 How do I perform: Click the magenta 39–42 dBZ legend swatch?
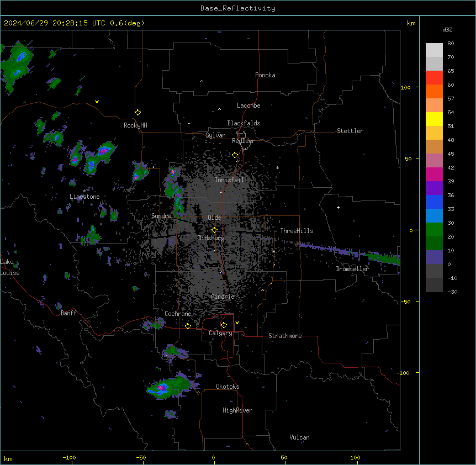pyautogui.click(x=434, y=174)
